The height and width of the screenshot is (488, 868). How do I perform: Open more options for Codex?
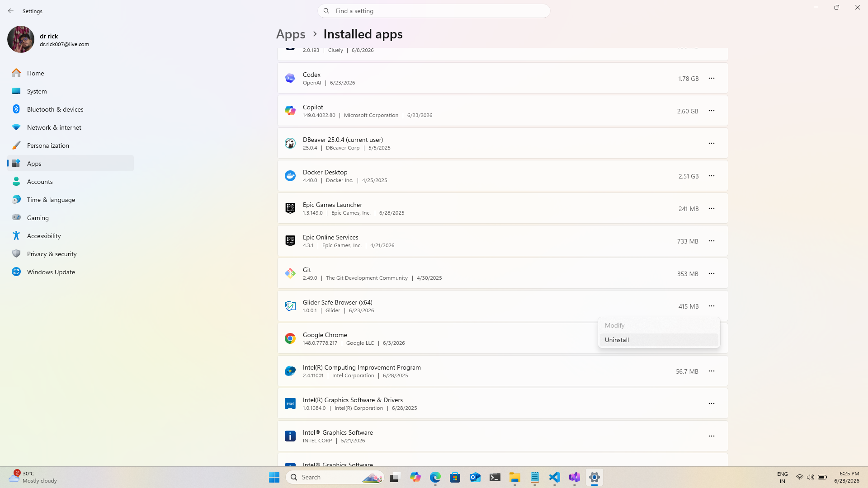point(712,78)
